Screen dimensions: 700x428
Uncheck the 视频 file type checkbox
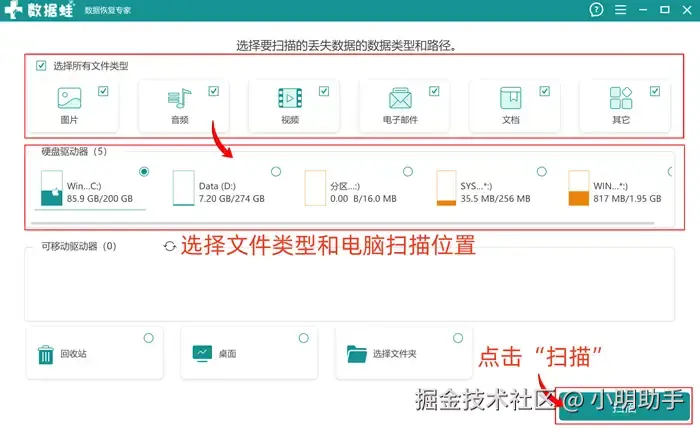pos(324,91)
